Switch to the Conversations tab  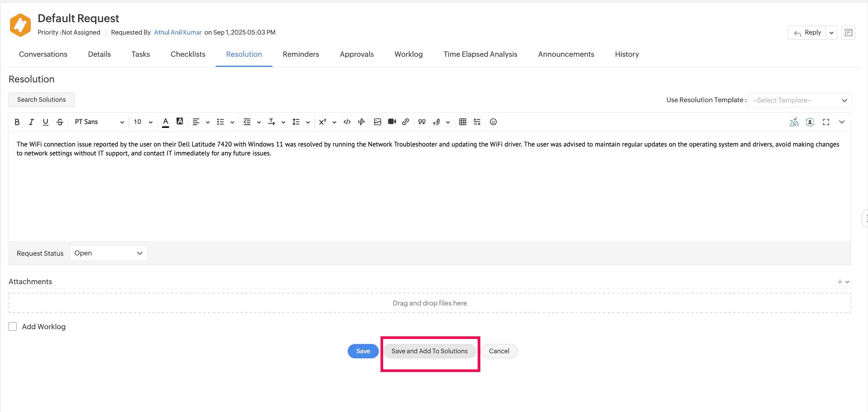pos(43,54)
